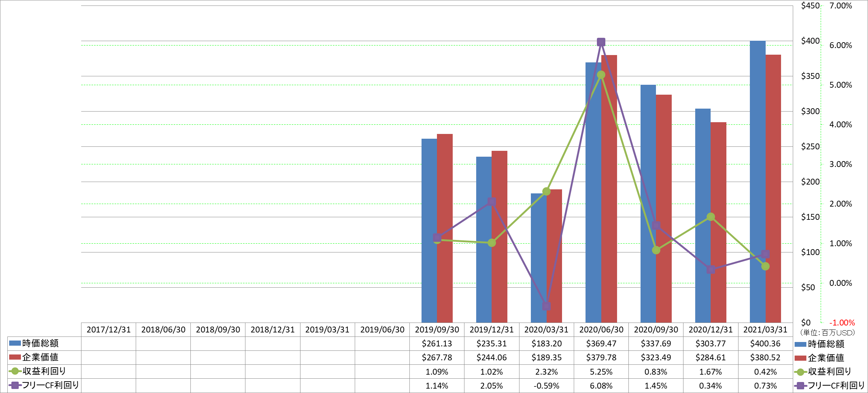868x393 pixels.
Task: Click the 3.00% axis label
Action: click(841, 164)
